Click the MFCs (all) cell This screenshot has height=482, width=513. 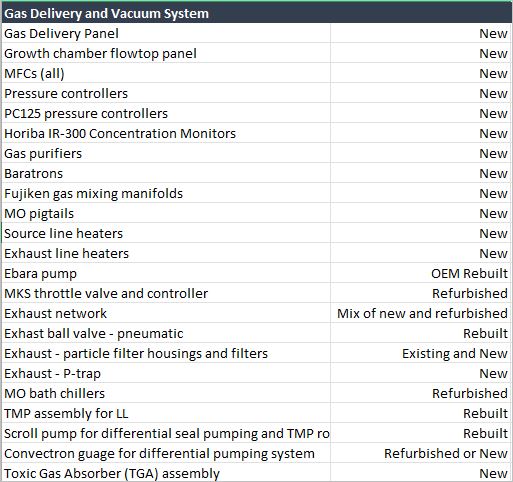(x=166, y=73)
